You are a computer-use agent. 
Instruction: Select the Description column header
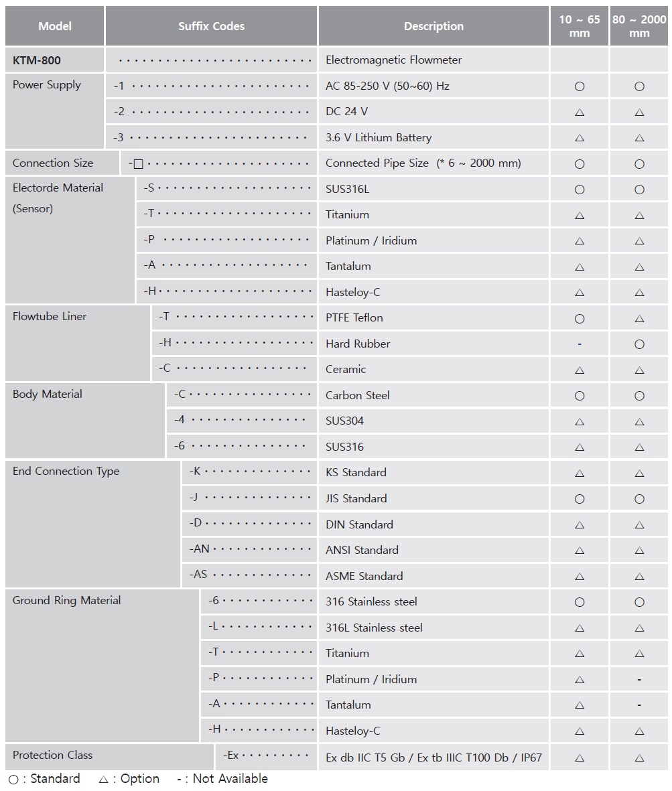[x=433, y=27]
